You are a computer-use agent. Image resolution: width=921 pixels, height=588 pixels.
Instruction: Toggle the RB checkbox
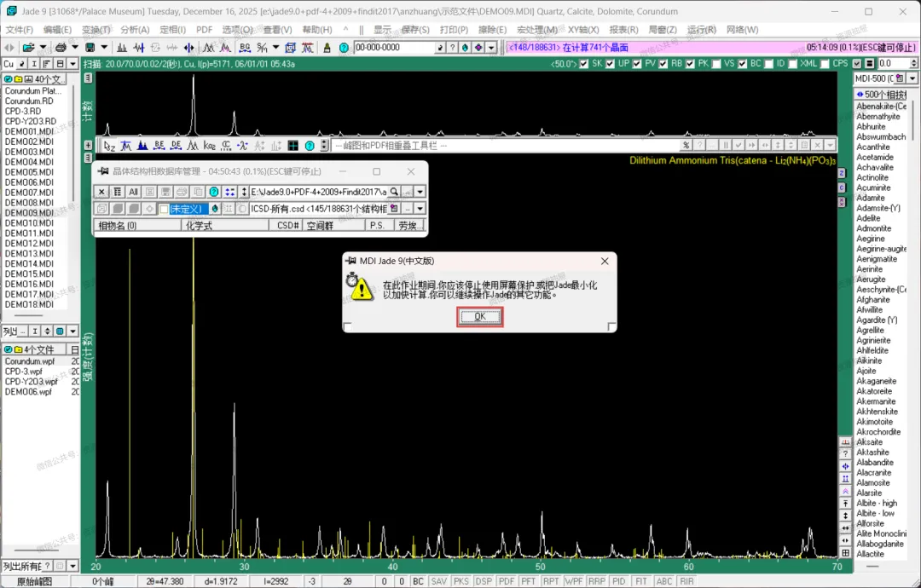663,64
